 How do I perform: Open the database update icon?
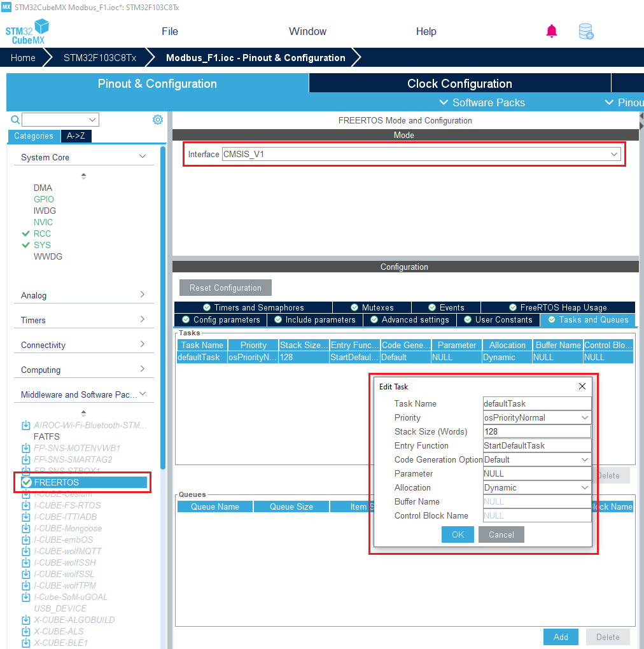click(x=586, y=31)
